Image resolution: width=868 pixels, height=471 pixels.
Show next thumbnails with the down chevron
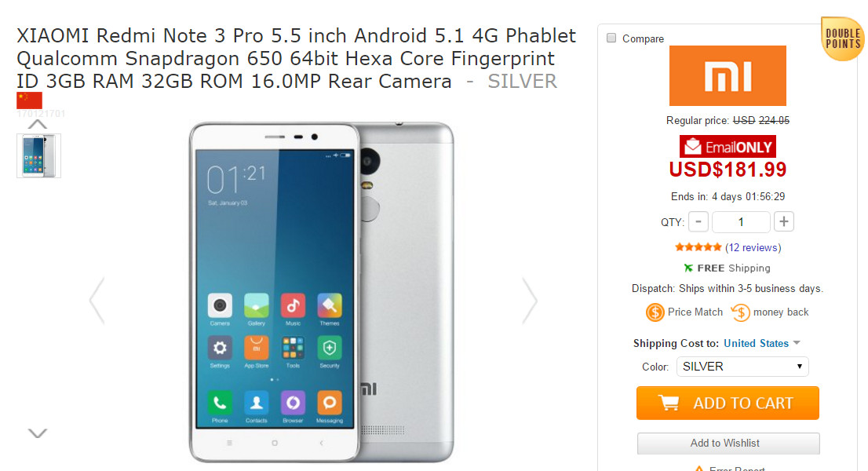37,433
